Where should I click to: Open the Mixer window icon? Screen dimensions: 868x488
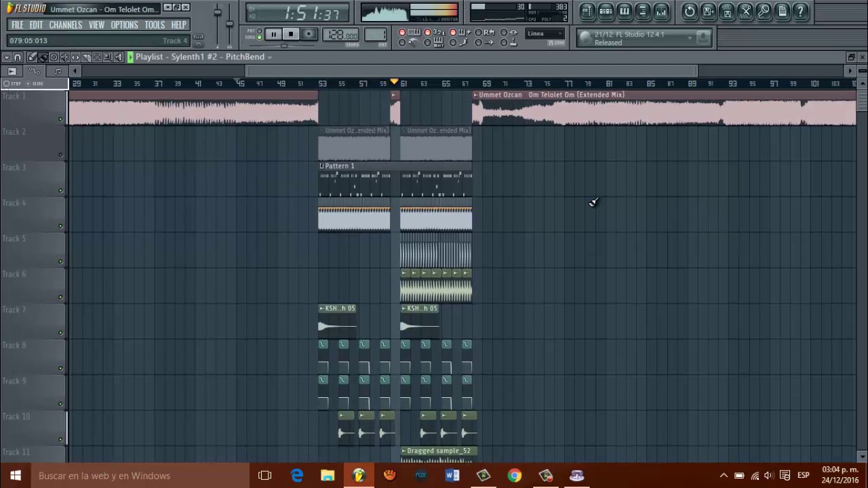point(661,11)
